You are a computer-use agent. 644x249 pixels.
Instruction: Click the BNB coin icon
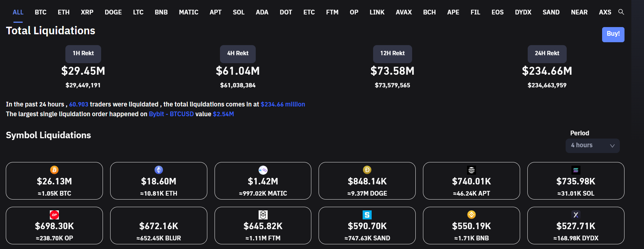[x=471, y=215]
